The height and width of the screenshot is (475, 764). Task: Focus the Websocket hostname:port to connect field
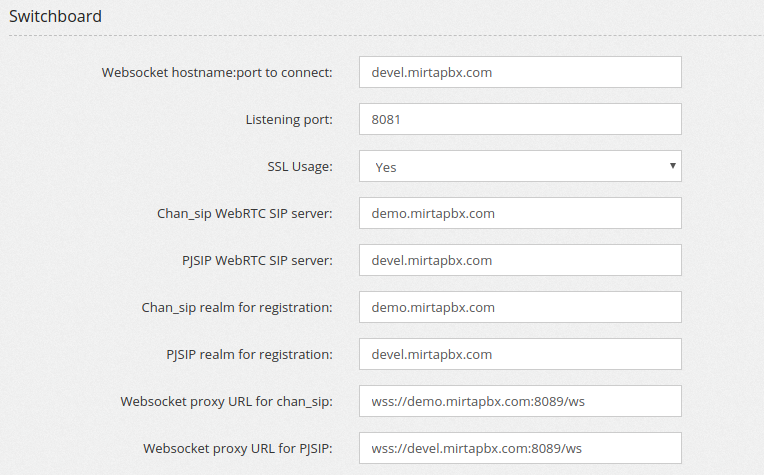coord(520,72)
